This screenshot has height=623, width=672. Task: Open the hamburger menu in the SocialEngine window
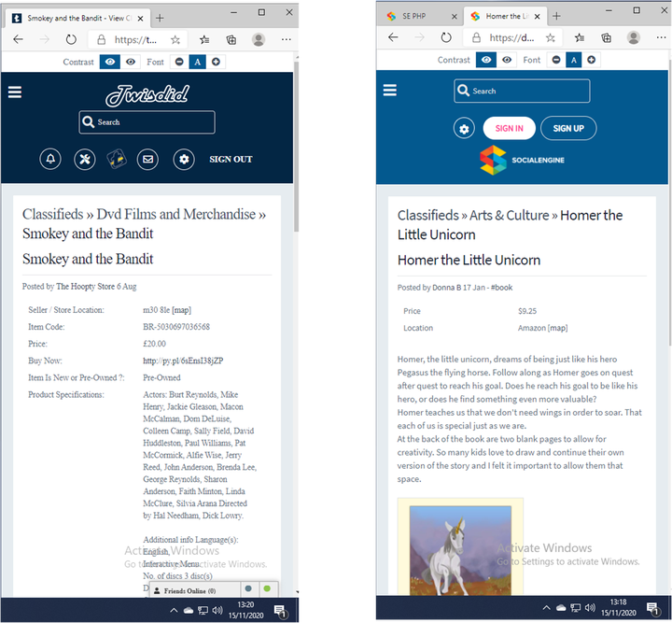[x=389, y=90]
